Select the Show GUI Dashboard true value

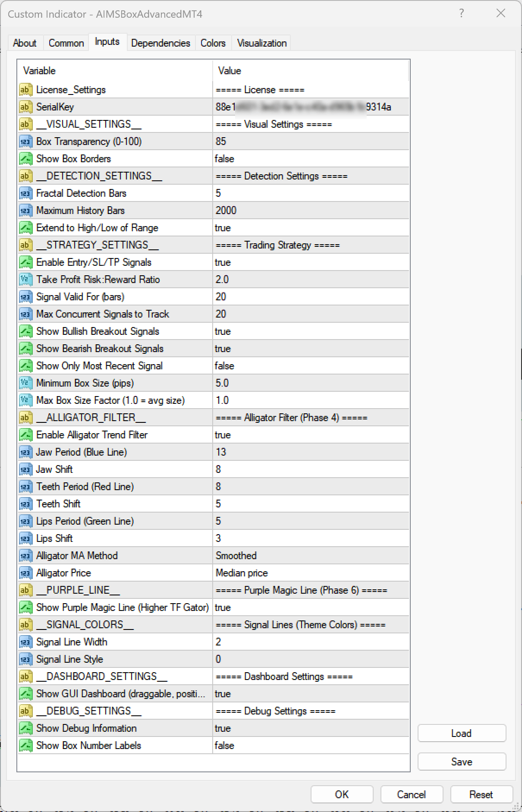click(311, 694)
